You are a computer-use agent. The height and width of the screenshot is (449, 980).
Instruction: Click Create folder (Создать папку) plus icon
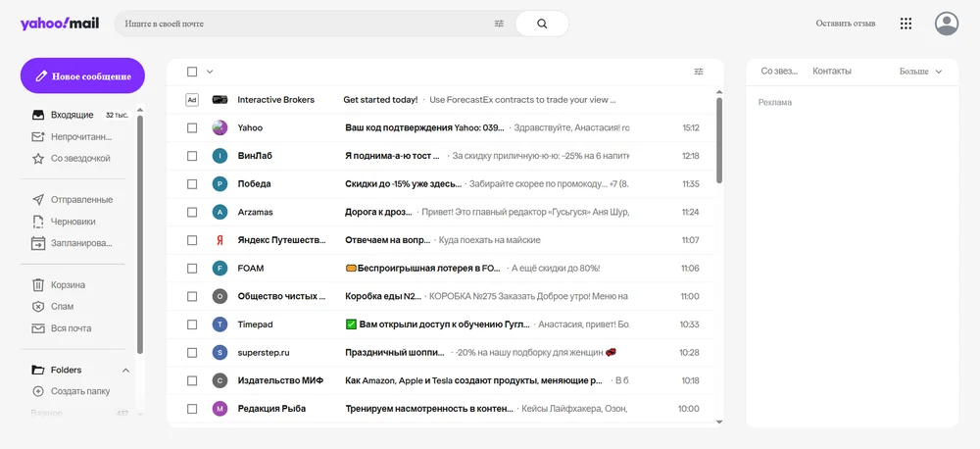[x=38, y=391]
